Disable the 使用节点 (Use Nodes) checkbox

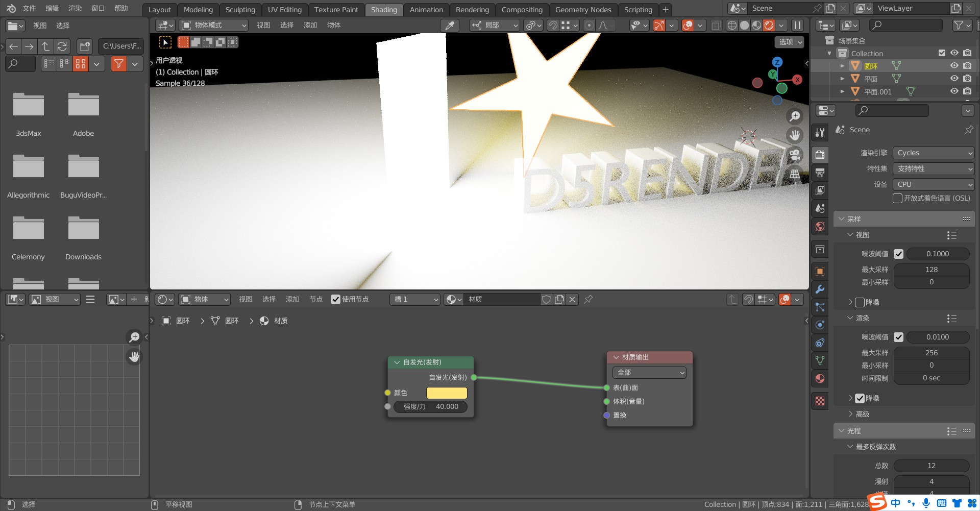[x=335, y=300]
